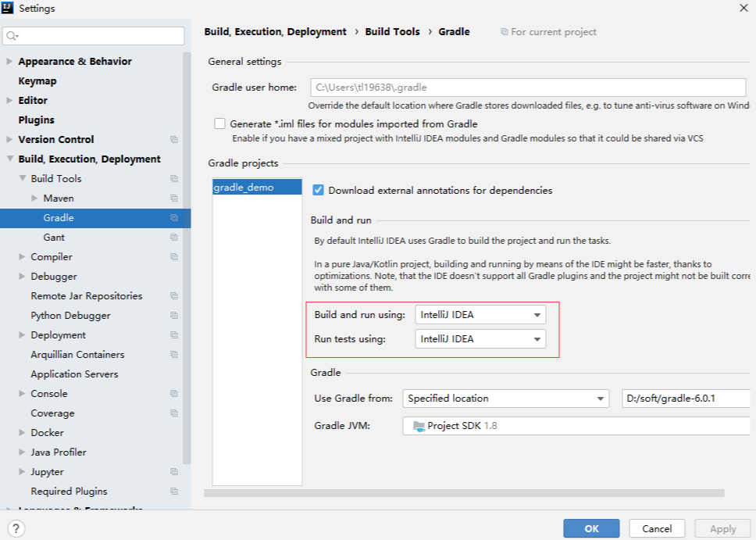
Task: Open the Plugins settings page
Action: [x=37, y=120]
